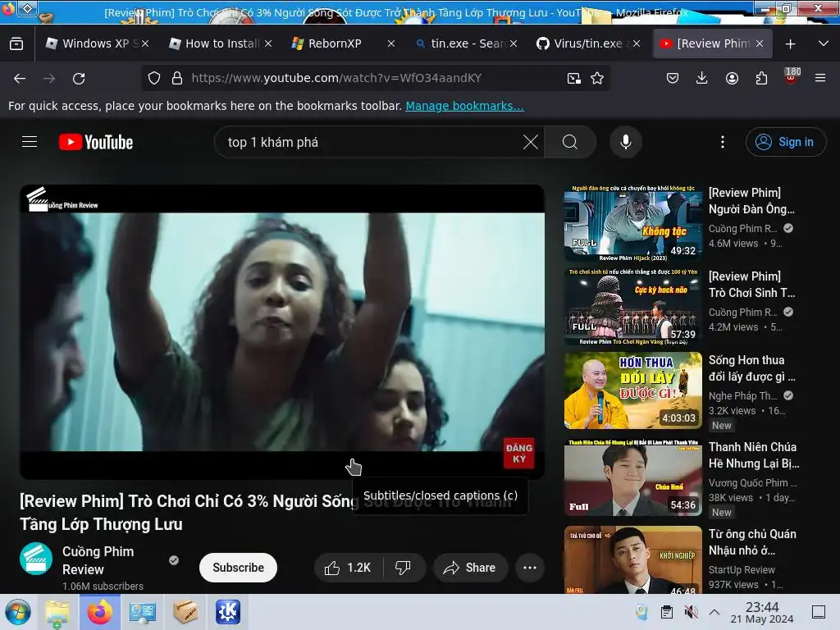Expand the list all tabs chevron
The image size is (840, 630).
pos(824,43)
